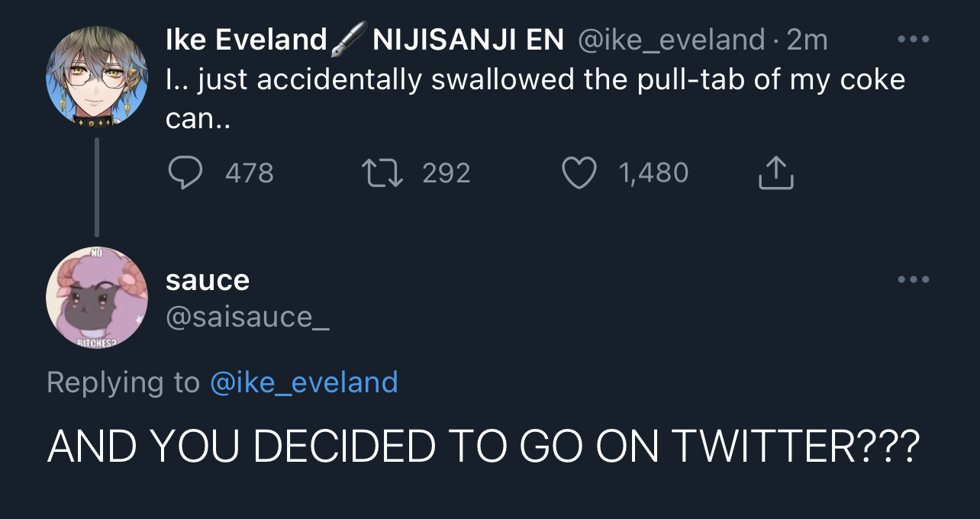The image size is (980, 519).
Task: Click the reply text AND YOU DECIDED
Action: click(x=482, y=448)
